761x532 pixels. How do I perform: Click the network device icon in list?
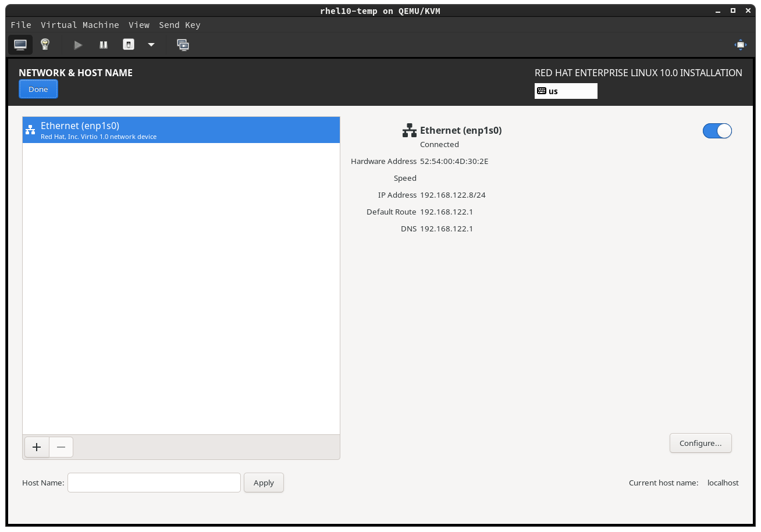pos(30,130)
